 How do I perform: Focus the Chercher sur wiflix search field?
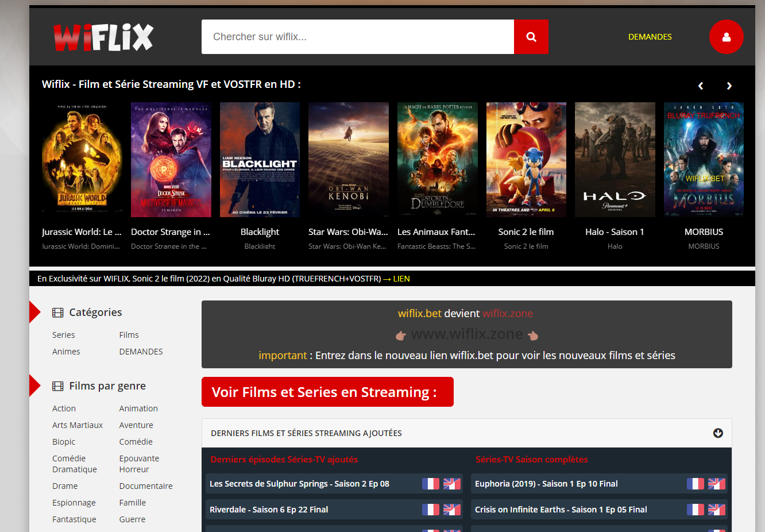tap(358, 37)
